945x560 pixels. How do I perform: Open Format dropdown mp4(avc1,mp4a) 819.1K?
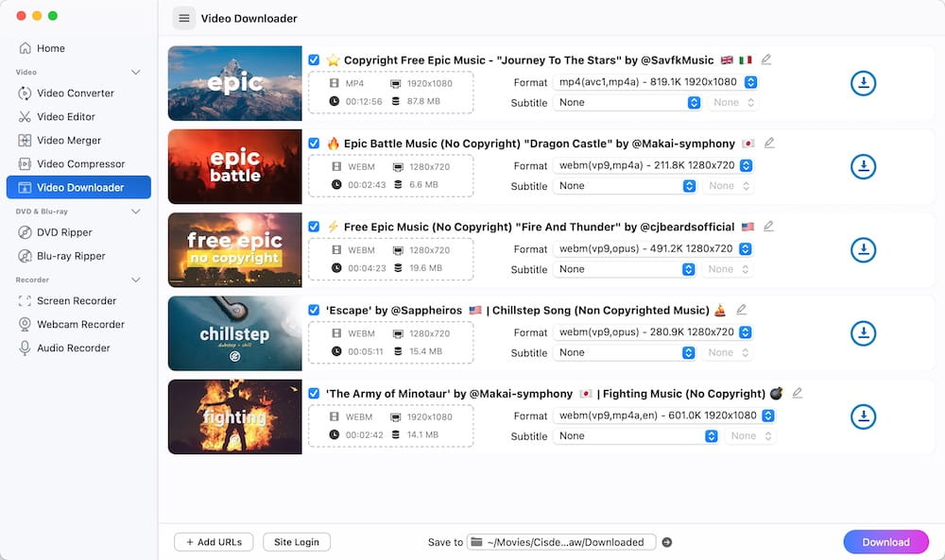point(655,82)
